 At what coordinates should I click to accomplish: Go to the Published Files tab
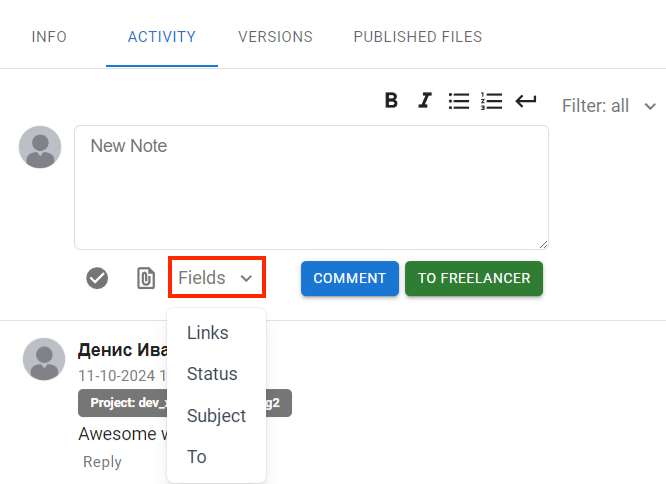(417, 37)
